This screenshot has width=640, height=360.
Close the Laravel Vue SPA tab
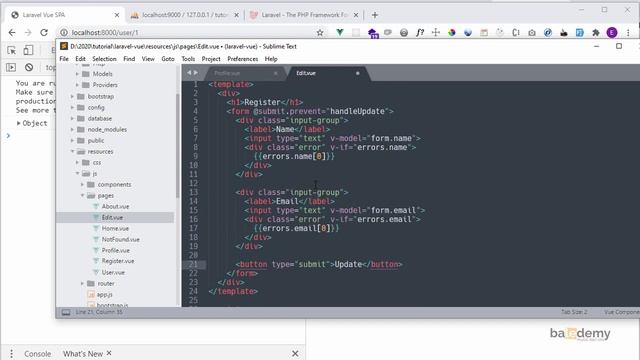click(x=117, y=15)
